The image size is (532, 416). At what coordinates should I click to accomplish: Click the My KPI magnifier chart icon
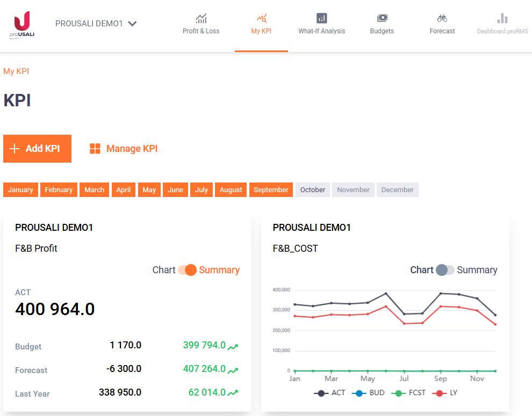[261, 19]
